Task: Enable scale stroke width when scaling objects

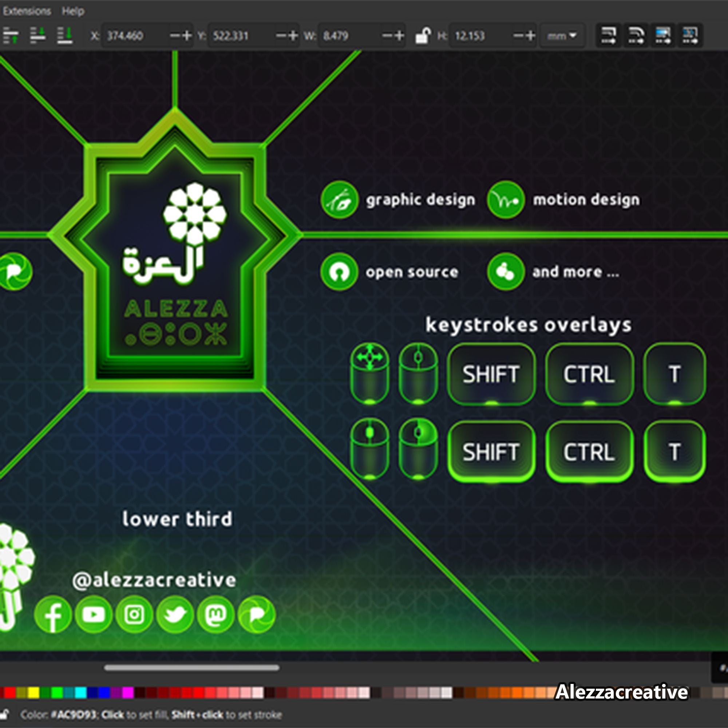Action: tap(609, 36)
